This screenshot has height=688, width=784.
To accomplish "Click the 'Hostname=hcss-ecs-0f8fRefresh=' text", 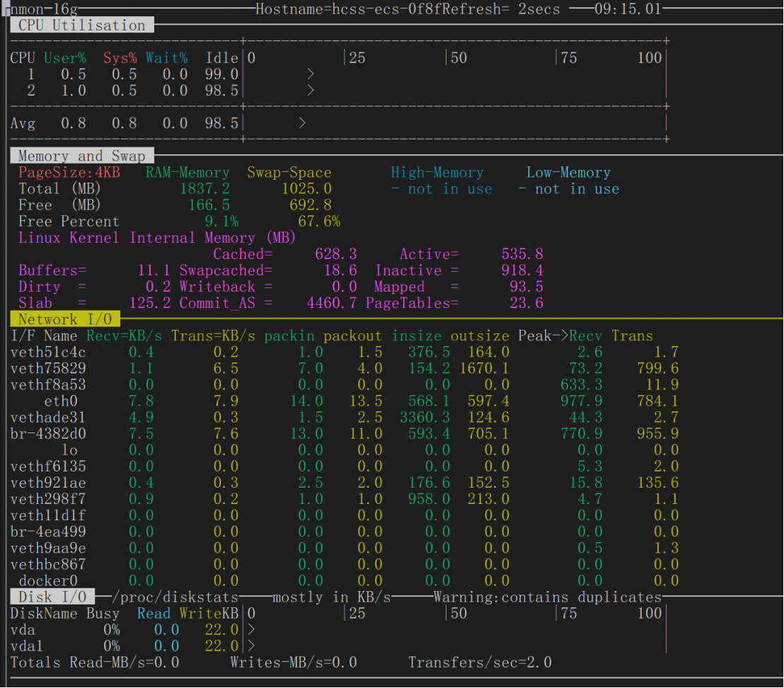I will 383,9.
